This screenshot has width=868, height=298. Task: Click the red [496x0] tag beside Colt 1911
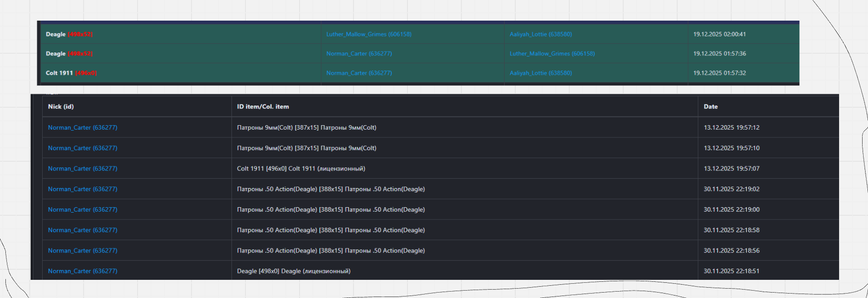(86, 73)
